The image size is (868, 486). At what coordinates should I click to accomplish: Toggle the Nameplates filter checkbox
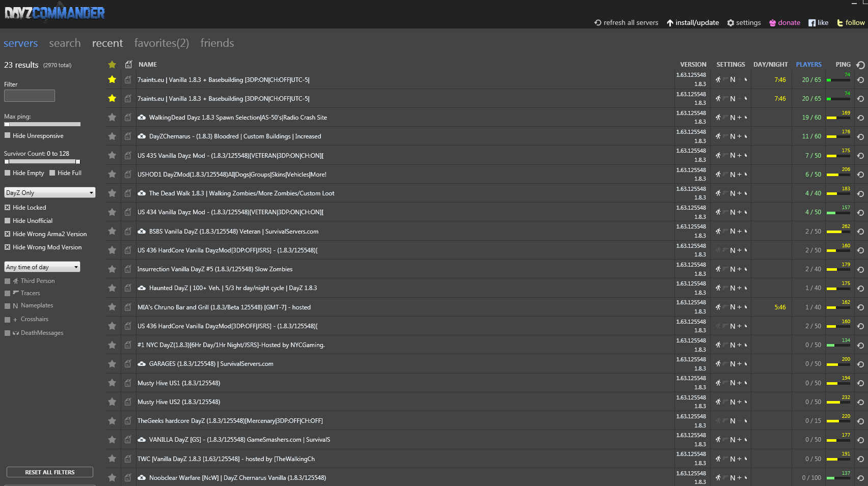coord(7,306)
